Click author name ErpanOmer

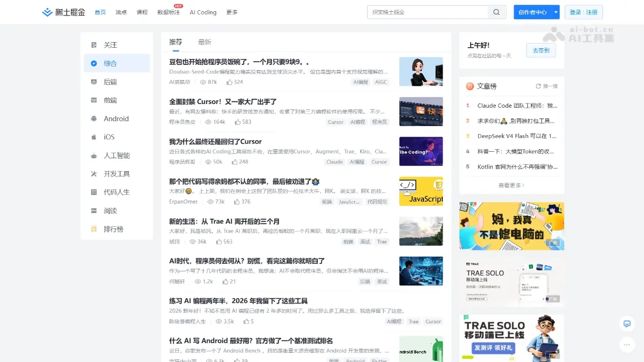(184, 202)
